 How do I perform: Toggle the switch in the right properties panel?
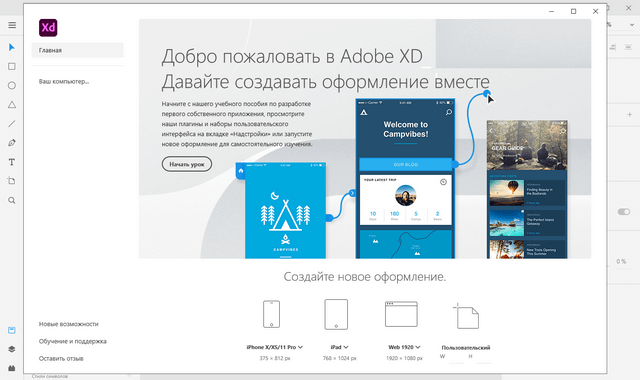point(624,211)
